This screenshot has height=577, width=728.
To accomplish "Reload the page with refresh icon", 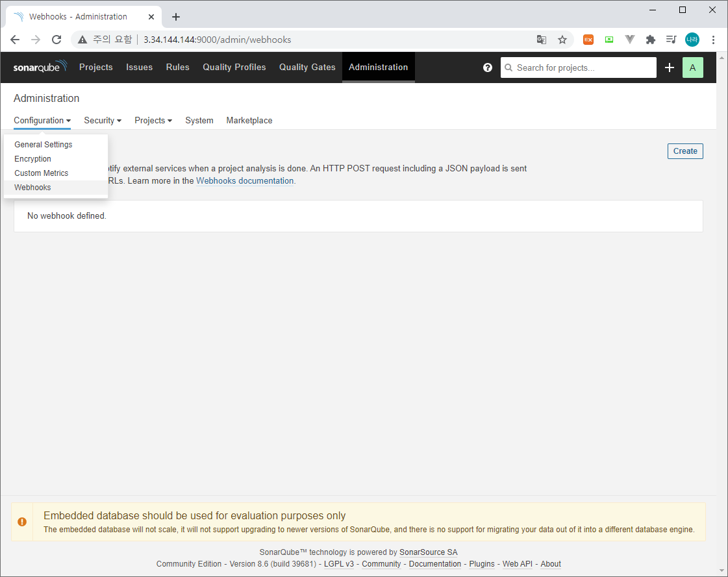I will pos(56,40).
